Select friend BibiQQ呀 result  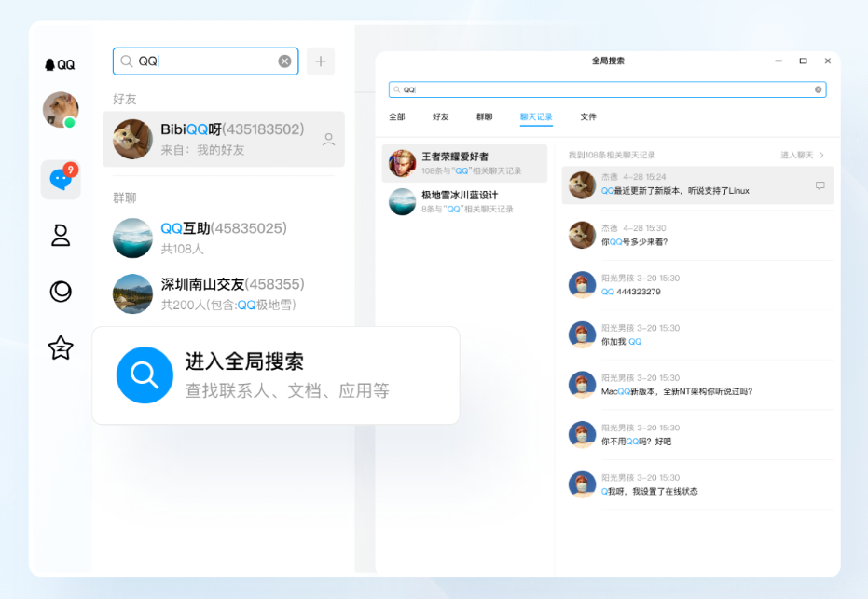[x=224, y=139]
